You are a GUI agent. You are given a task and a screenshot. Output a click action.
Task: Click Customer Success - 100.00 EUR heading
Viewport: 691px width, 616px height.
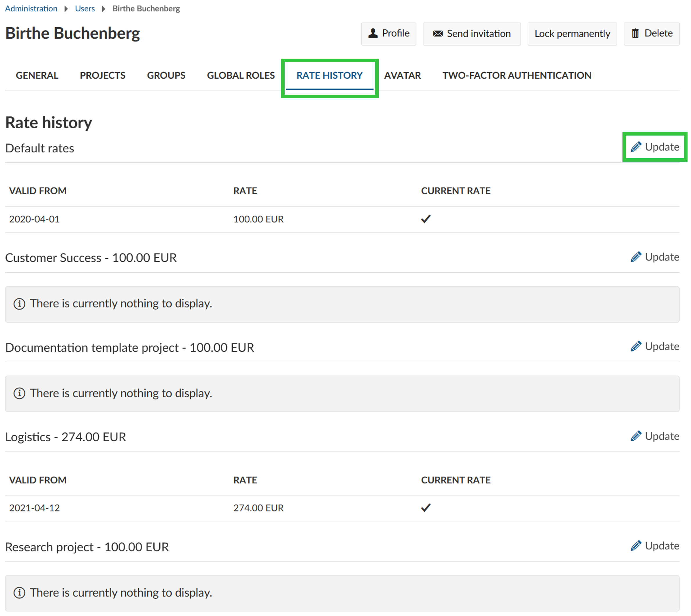pos(91,258)
